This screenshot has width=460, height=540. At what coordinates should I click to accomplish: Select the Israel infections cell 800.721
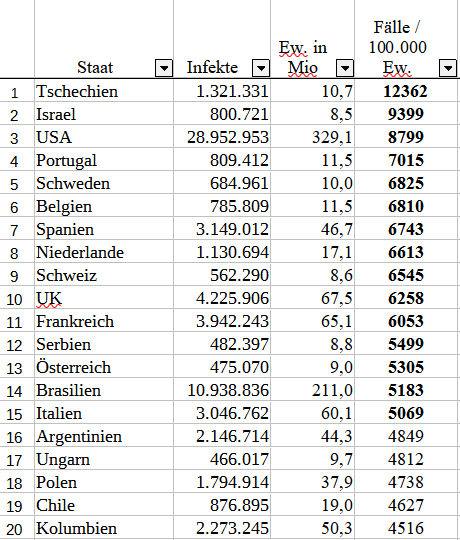pyautogui.click(x=222, y=114)
